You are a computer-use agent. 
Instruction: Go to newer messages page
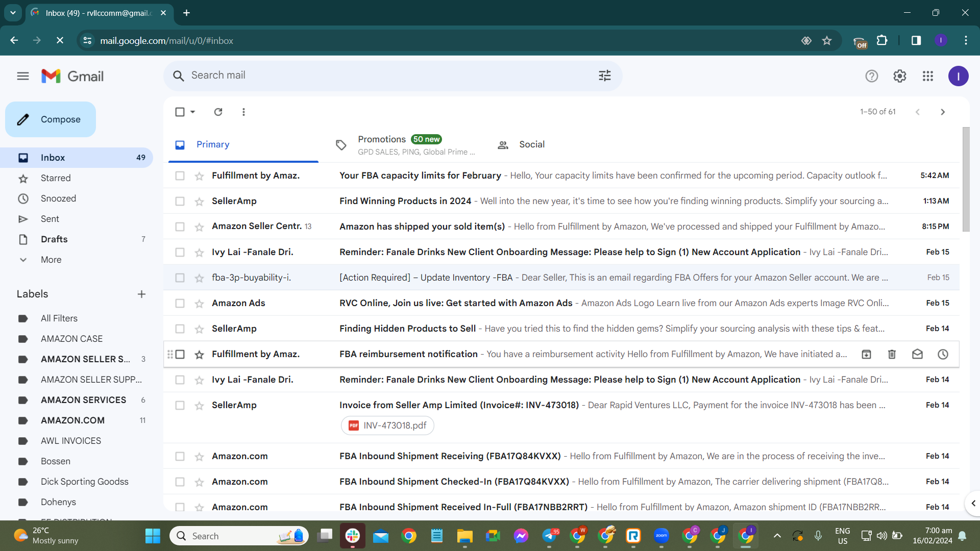[917, 112]
